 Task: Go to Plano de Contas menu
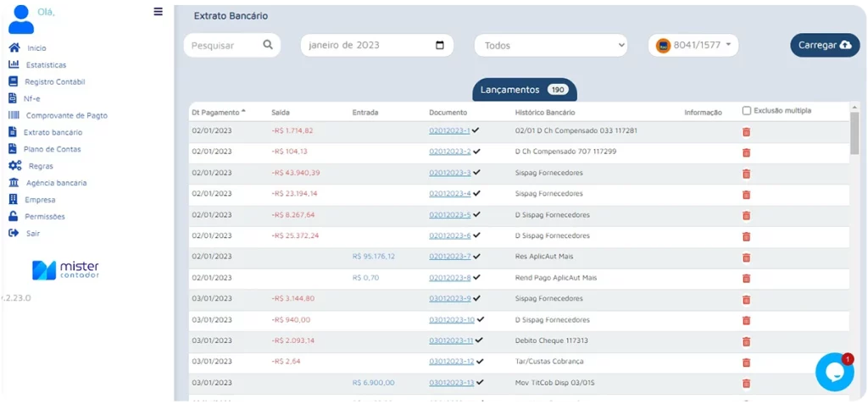[53, 149]
